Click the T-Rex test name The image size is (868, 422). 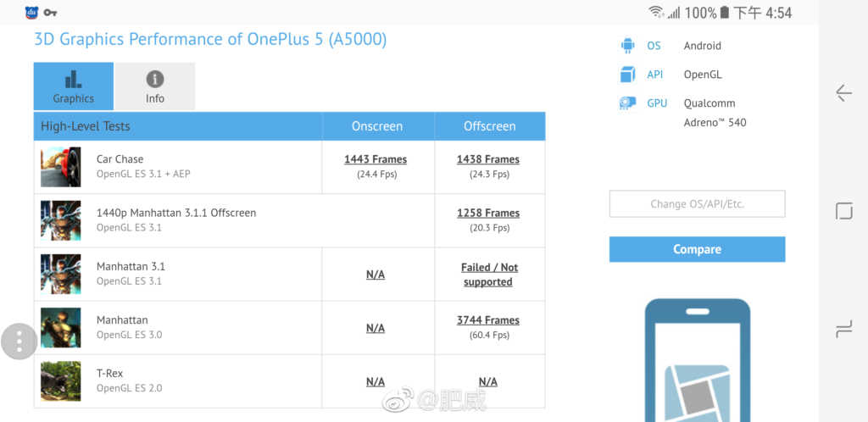pos(109,374)
